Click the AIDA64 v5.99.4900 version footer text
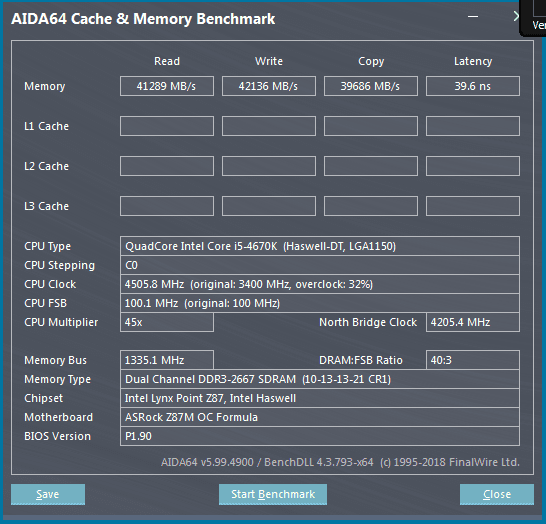546x524 pixels. (340, 462)
